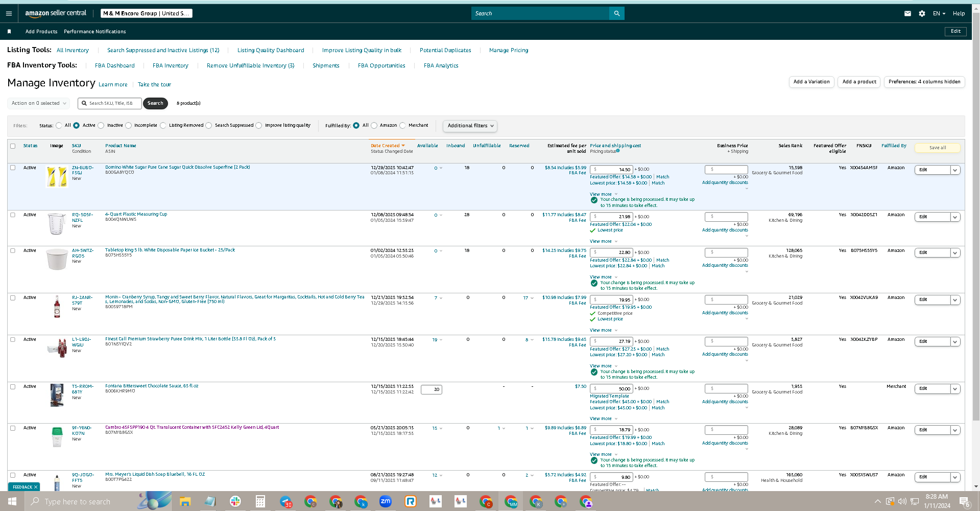
Task: Open Preferences: 4 columns hidden
Action: [924, 82]
